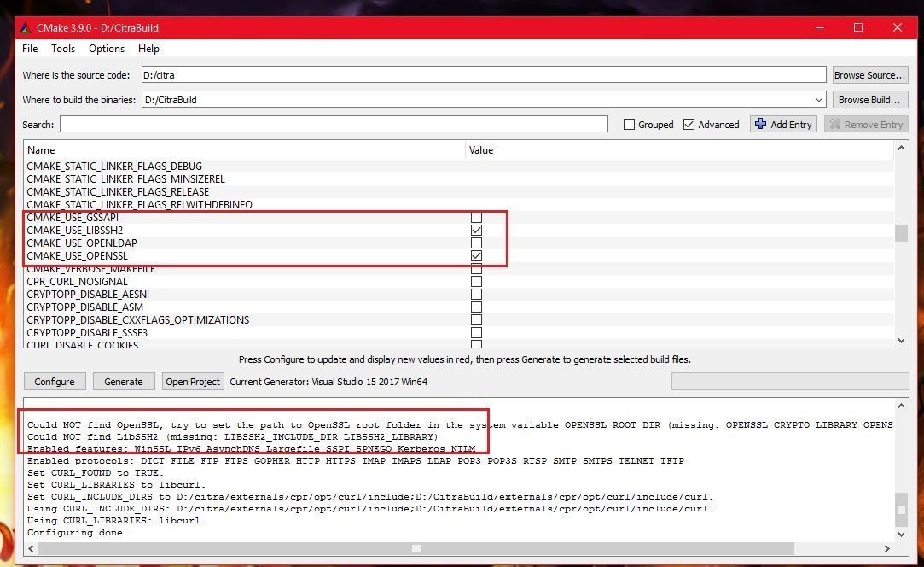Check the CRYPTOPP_DISABLE_ASM option
Viewport: 924px width, 567px height.
476,307
